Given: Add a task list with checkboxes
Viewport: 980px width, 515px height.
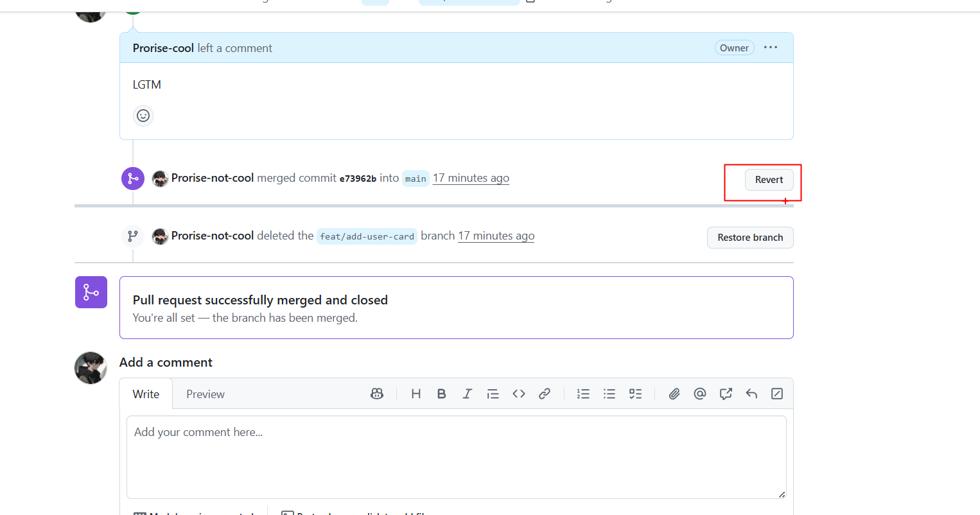Looking at the screenshot, I should tap(635, 394).
